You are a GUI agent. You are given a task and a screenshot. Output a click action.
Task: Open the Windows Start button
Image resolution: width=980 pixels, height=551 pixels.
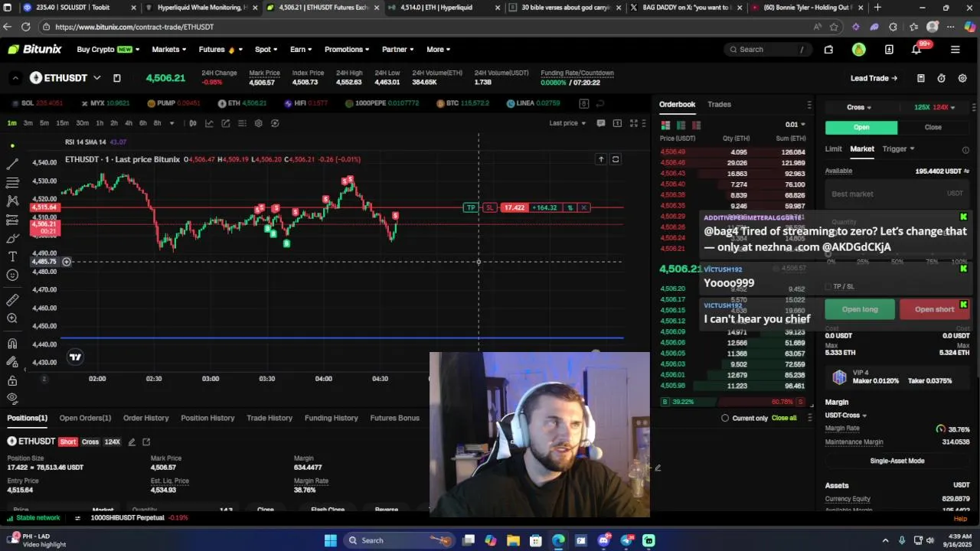click(x=330, y=540)
